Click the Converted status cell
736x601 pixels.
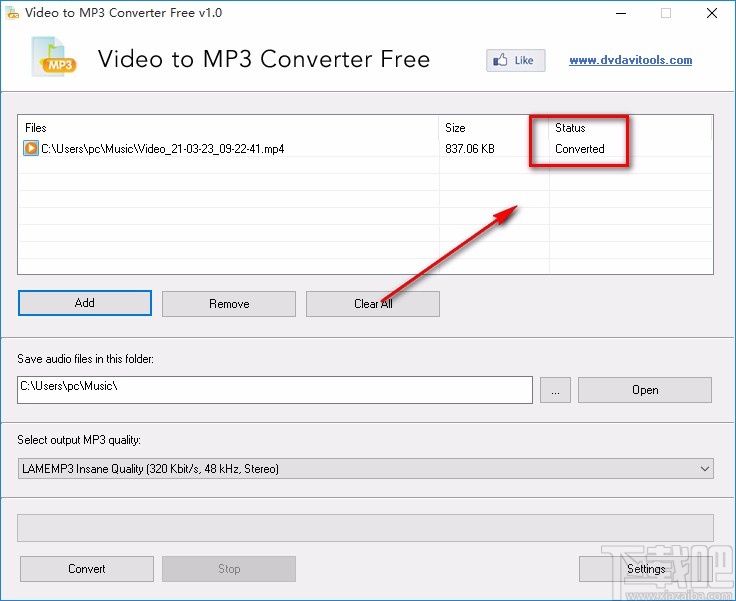tap(580, 149)
